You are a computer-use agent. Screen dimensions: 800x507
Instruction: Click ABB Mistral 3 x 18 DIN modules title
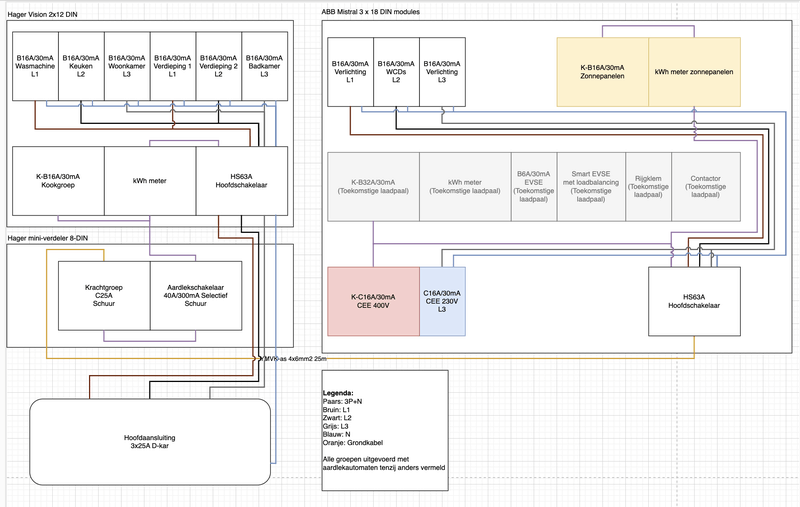[x=370, y=12]
